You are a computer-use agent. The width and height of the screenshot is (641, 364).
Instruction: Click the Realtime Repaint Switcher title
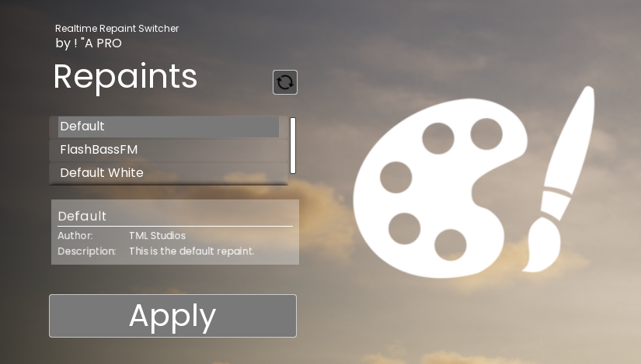117,29
